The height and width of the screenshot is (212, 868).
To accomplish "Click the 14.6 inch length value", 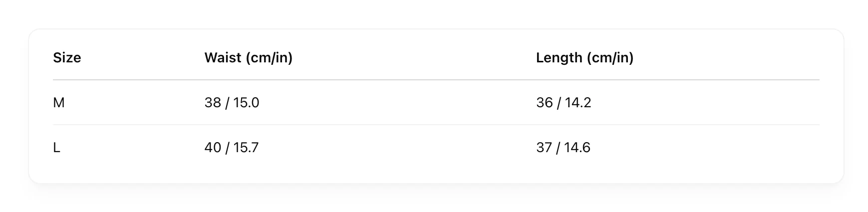I will [x=578, y=148].
